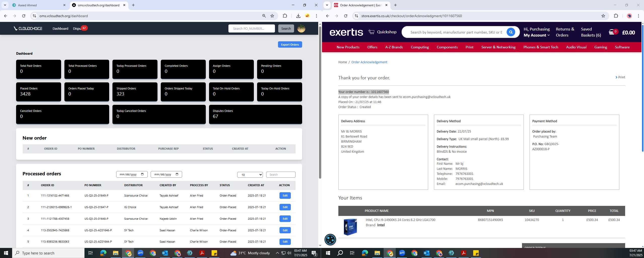This screenshot has height=258, width=644.
Task: Click the Search button next to PO_NUMBER field
Action: (x=286, y=28)
